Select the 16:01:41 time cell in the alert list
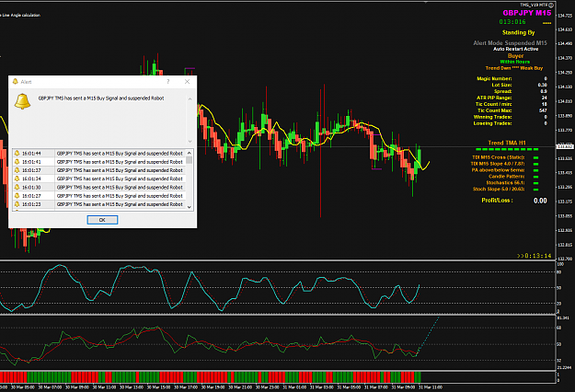Image resolution: width=575 pixels, height=392 pixels. coord(31,162)
